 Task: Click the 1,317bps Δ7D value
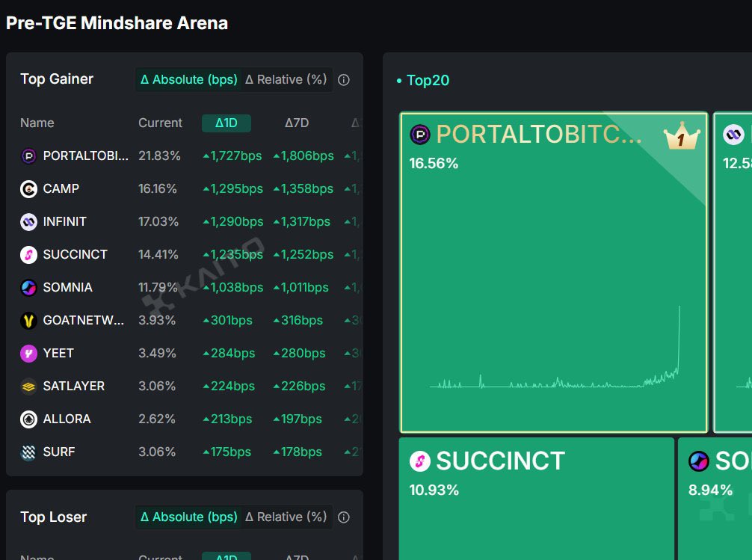coord(302,222)
